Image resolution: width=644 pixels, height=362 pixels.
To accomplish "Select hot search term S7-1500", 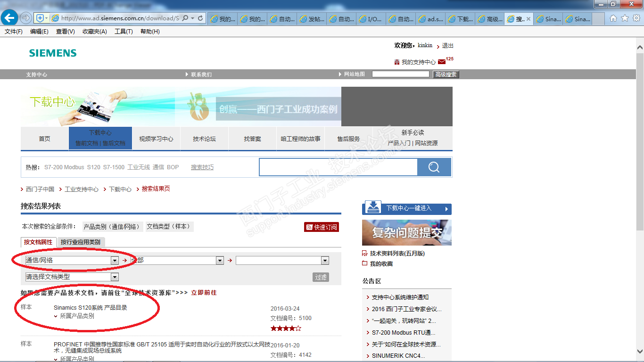I will (114, 167).
